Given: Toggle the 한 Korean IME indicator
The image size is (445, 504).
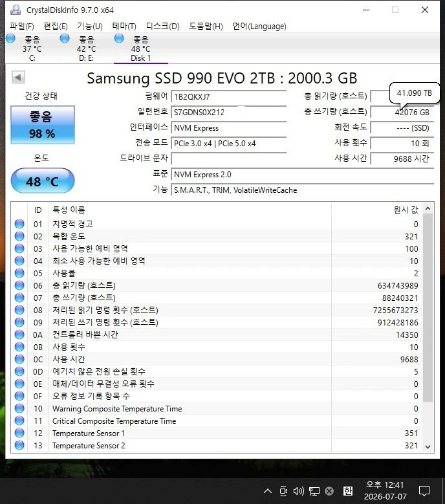Looking at the screenshot, I should [x=347, y=491].
